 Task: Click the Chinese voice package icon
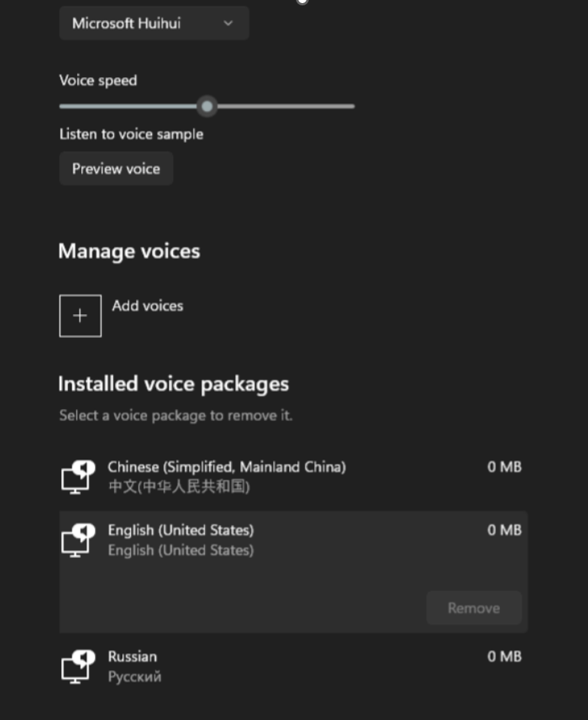tap(77, 476)
